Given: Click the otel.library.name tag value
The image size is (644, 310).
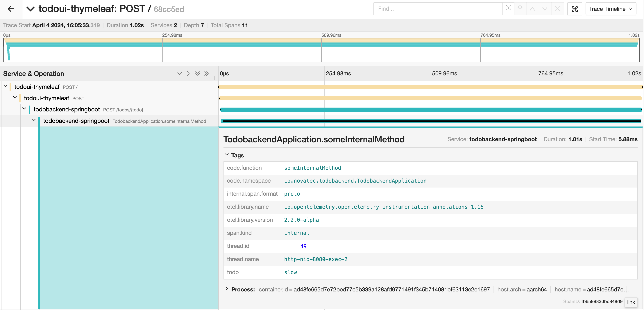Looking at the screenshot, I should tap(384, 207).
